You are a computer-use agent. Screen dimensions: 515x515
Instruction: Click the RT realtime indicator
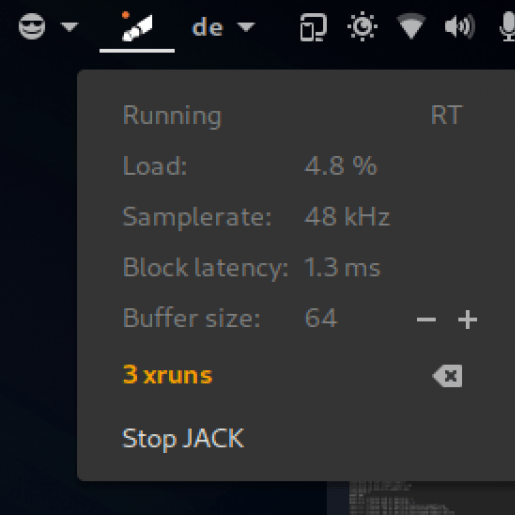pos(447,115)
